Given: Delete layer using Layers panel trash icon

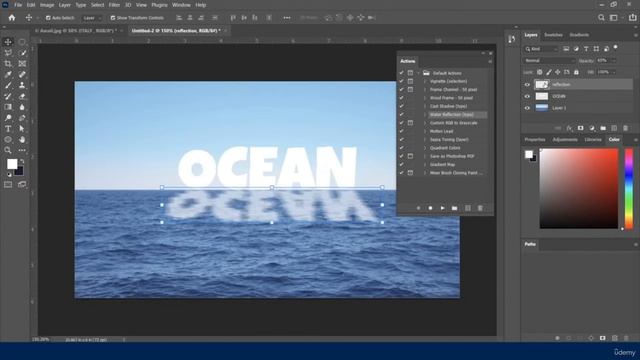Looking at the screenshot, I should coord(625,128).
